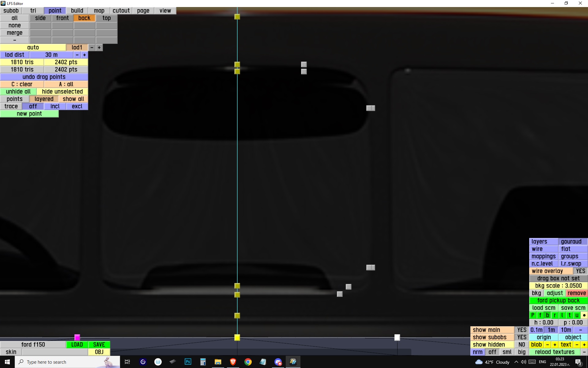
Task: Click the black dot view button
Action: (x=584, y=315)
